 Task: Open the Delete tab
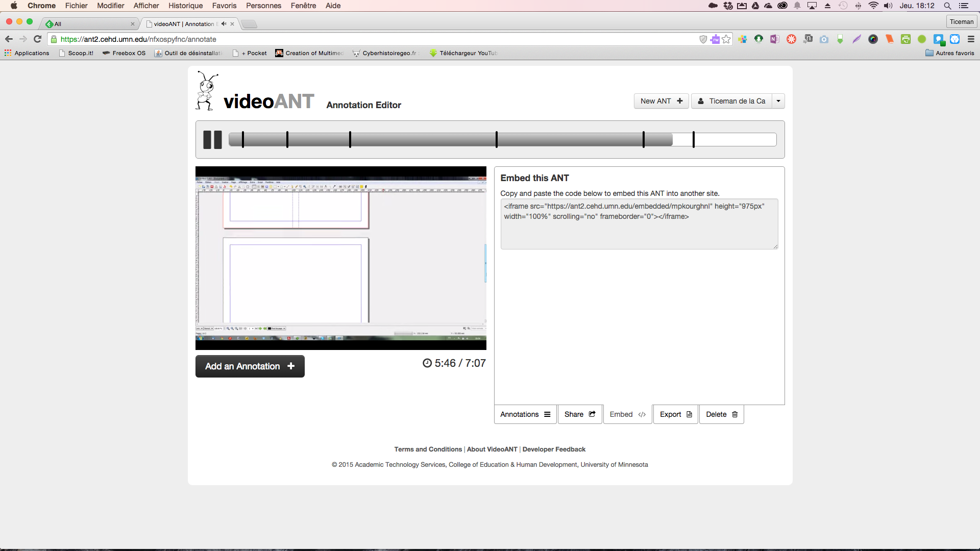pos(722,414)
